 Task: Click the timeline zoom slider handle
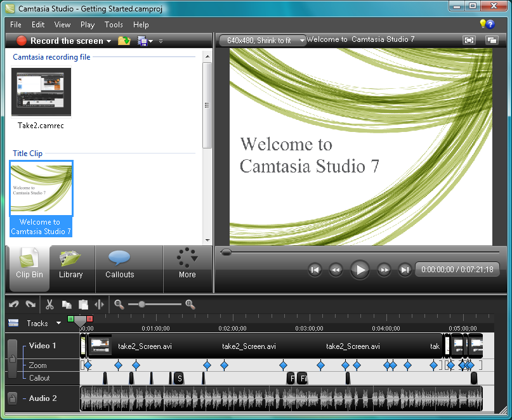(x=141, y=305)
